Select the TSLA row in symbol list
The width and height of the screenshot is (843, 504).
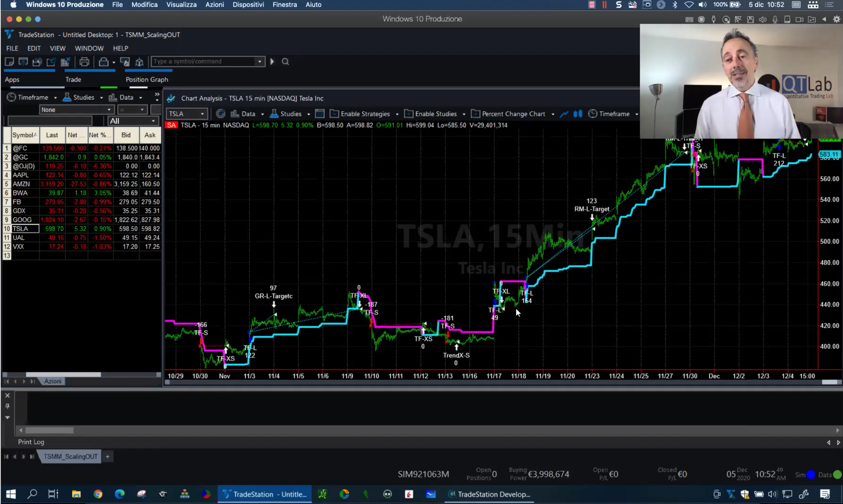click(x=81, y=229)
